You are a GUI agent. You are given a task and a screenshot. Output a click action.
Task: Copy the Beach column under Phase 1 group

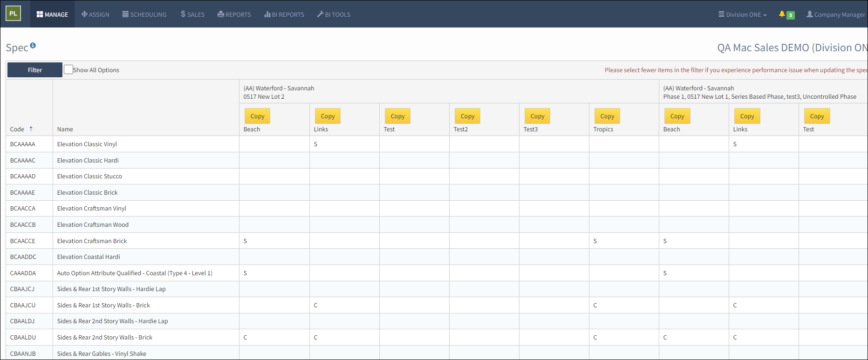(x=677, y=116)
